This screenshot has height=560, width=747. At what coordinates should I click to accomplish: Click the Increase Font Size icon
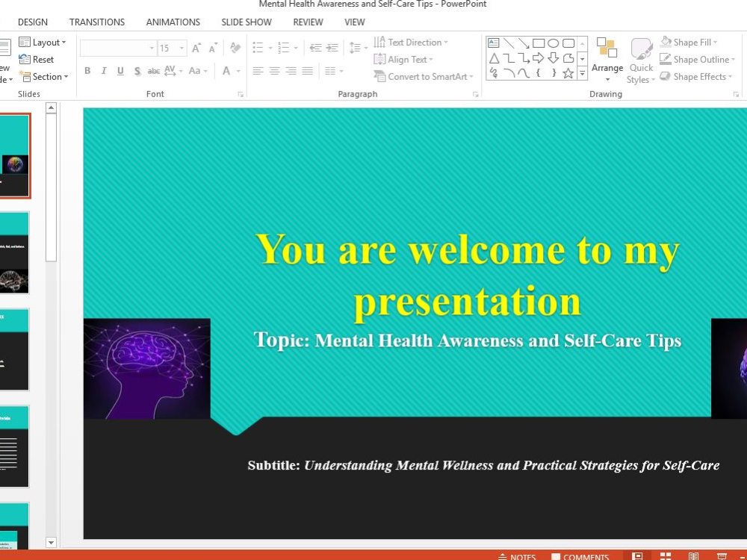[x=196, y=47]
